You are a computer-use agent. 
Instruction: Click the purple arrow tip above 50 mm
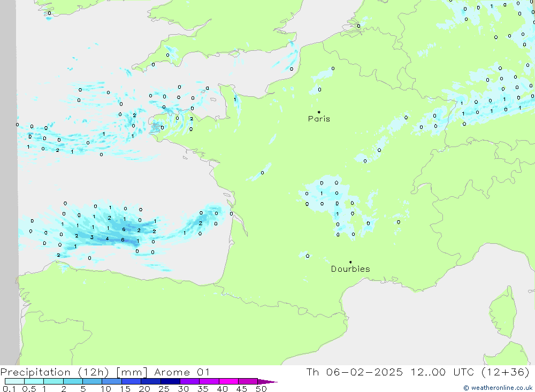coord(267,381)
